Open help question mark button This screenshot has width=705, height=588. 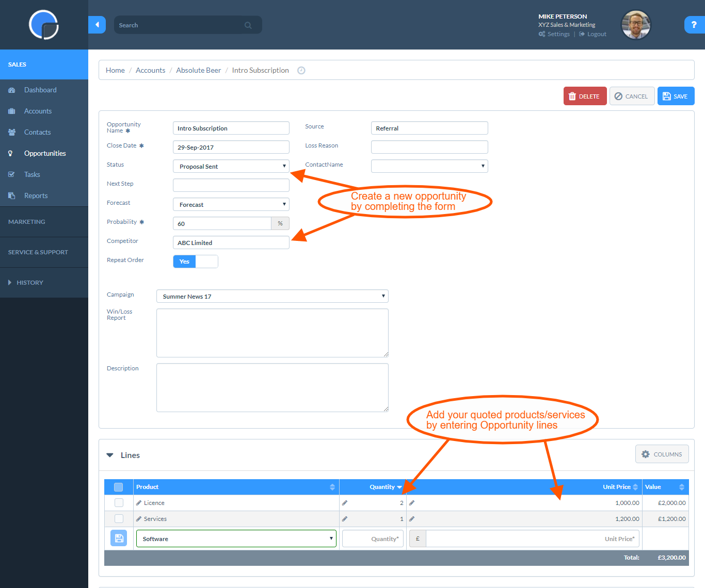tap(694, 25)
